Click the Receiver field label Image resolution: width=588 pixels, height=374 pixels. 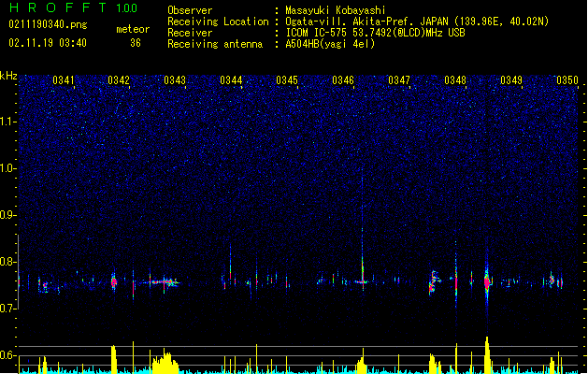click(x=190, y=33)
